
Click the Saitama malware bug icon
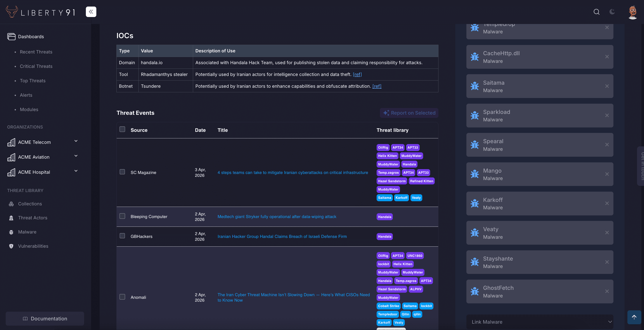coord(475,86)
